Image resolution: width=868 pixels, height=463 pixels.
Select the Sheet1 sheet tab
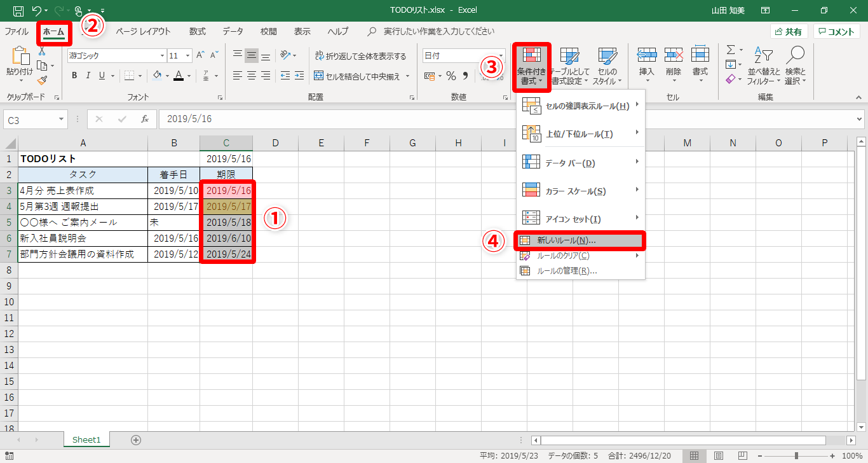(86, 439)
